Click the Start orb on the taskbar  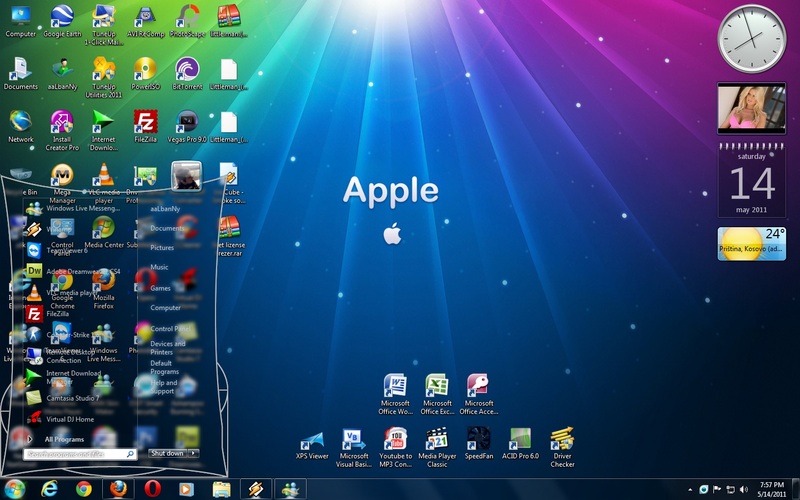tap(15, 489)
